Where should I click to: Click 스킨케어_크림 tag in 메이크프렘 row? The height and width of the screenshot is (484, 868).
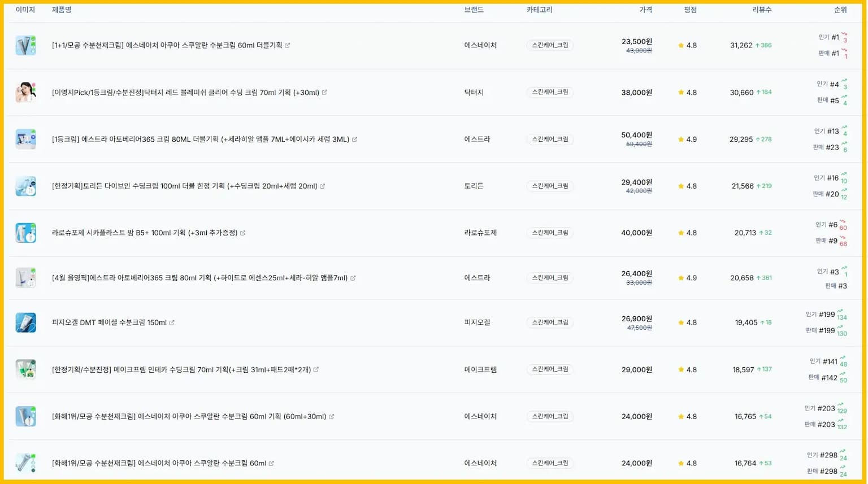(x=550, y=369)
